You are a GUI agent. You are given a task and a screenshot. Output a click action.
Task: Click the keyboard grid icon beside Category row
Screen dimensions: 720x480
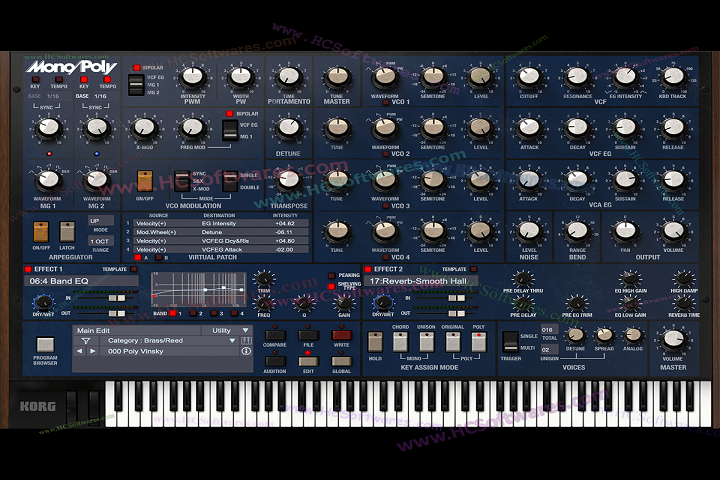[247, 341]
